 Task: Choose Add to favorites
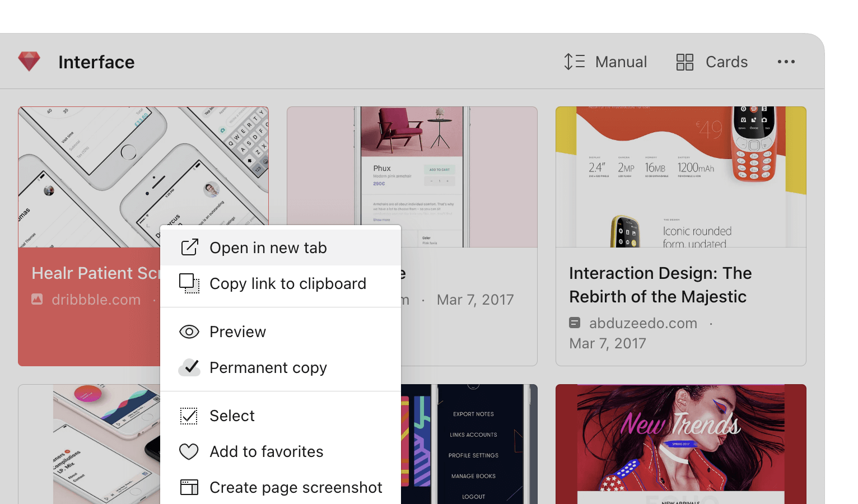point(281,451)
